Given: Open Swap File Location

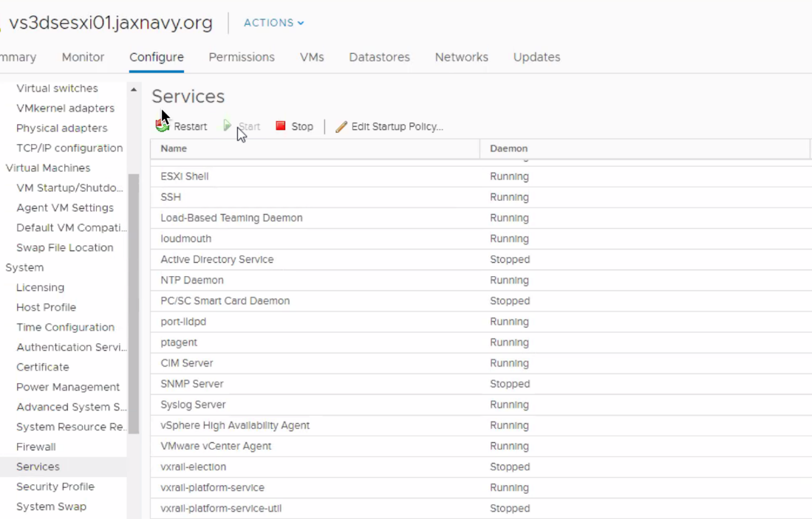Looking at the screenshot, I should 64,247.
